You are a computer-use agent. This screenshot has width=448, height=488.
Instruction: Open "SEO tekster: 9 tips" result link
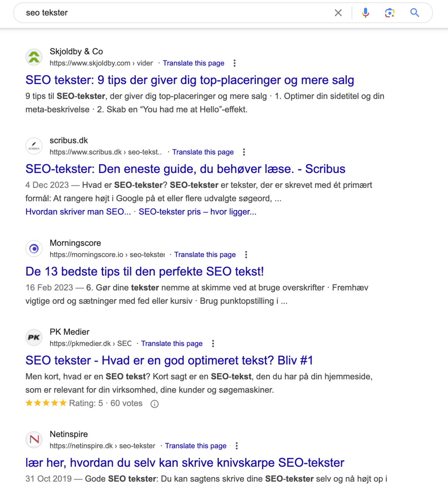(x=190, y=80)
